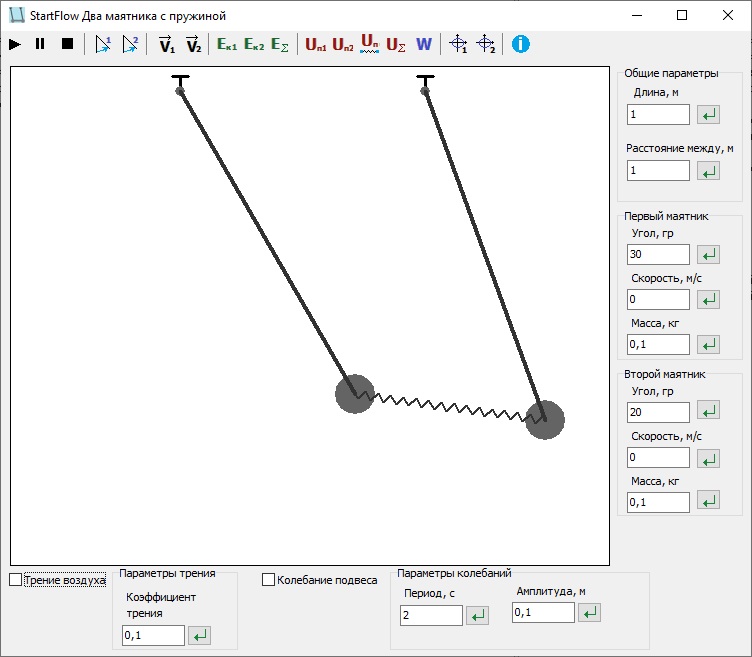Click the distance between pendulums field
The image size is (752, 657).
658,171
